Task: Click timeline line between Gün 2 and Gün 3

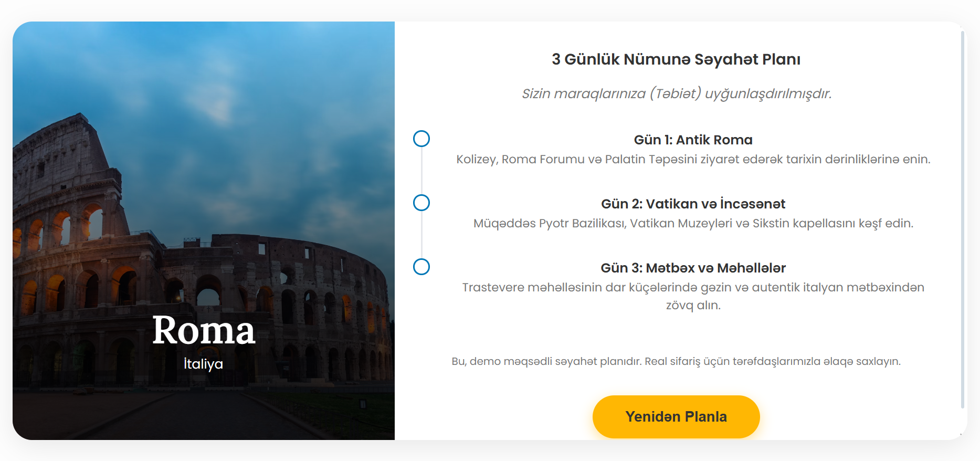Action: click(421, 235)
